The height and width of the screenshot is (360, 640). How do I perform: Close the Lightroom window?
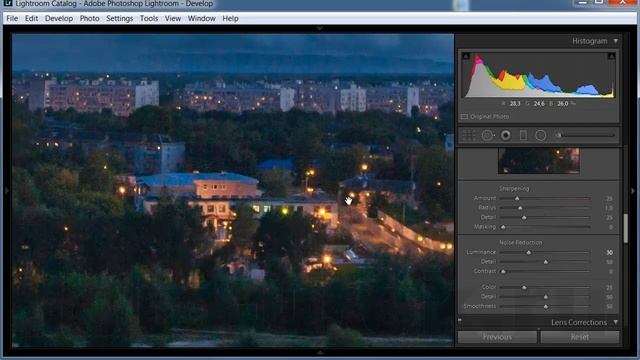[x=622, y=2]
